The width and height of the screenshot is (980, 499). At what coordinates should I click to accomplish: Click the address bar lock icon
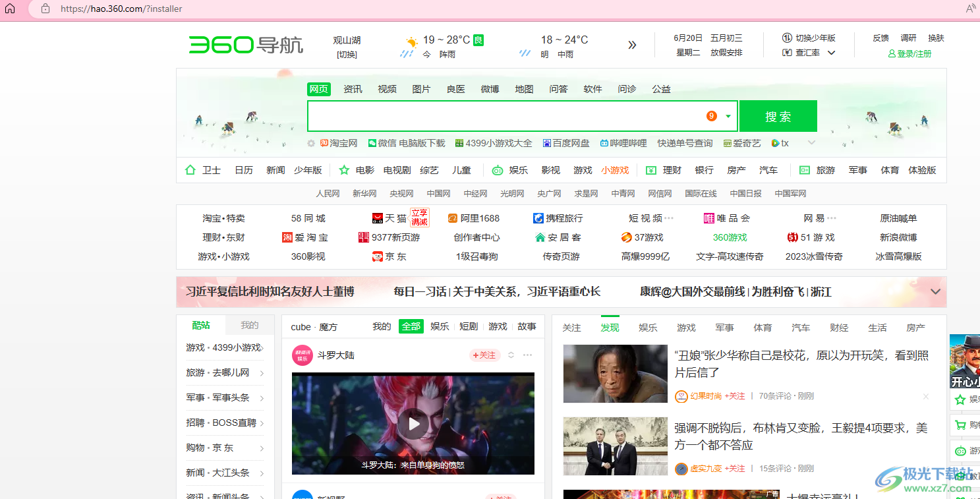(x=45, y=9)
